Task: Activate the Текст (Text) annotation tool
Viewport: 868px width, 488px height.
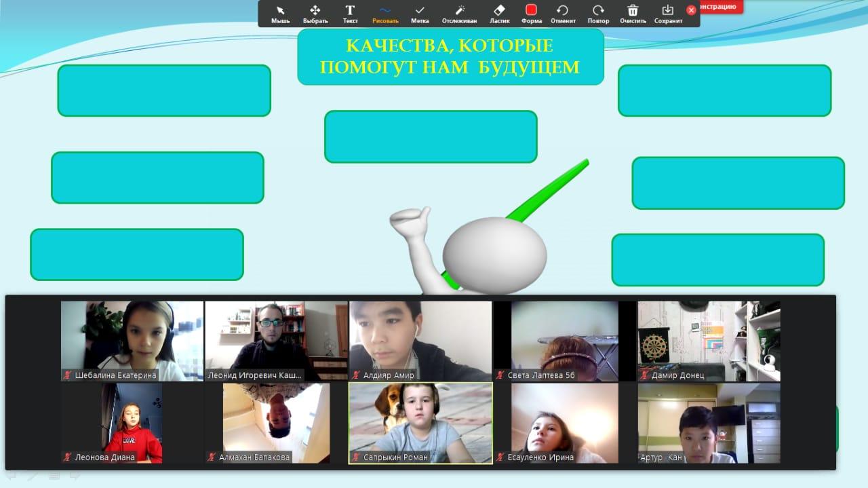Action: [x=350, y=13]
